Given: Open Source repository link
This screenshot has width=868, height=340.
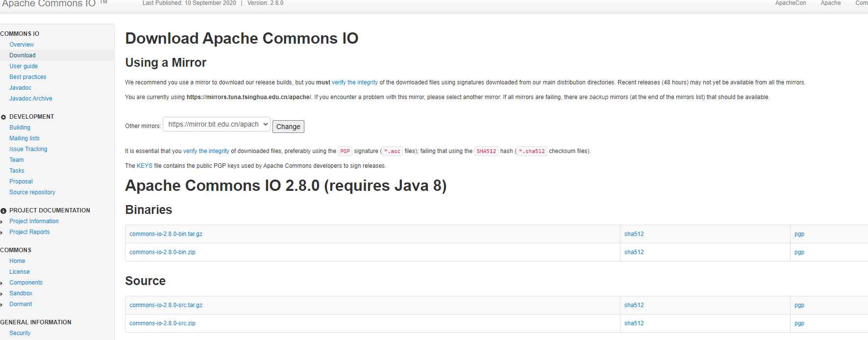Looking at the screenshot, I should click(x=32, y=192).
